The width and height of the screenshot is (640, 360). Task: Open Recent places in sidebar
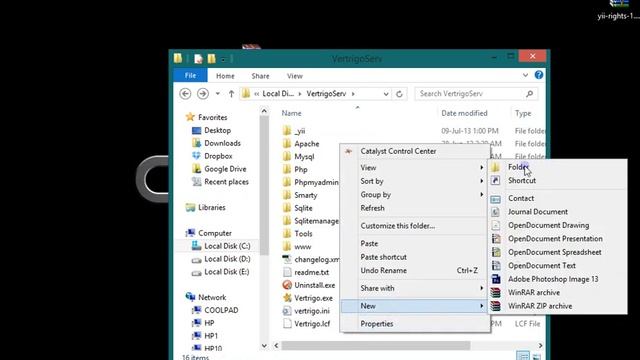[x=226, y=182]
